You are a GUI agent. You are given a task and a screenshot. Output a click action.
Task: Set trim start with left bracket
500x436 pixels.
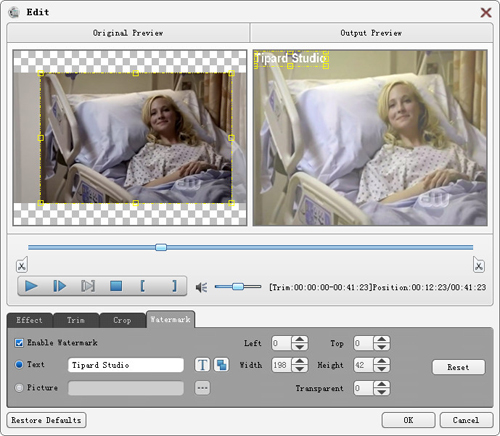(143, 286)
